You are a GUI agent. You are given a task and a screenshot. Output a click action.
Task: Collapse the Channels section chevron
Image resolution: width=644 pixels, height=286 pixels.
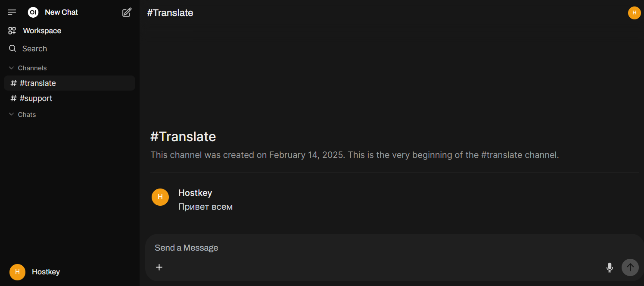(12, 68)
